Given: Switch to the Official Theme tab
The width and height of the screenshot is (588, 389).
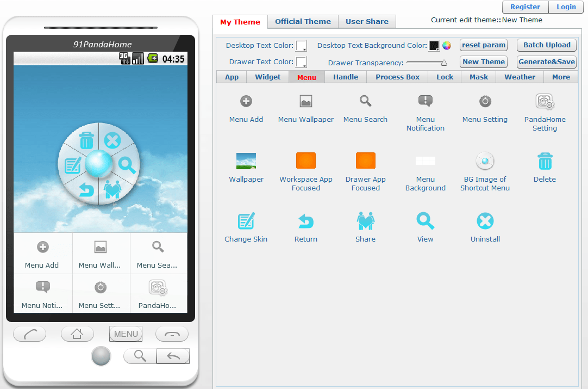Looking at the screenshot, I should coord(303,21).
